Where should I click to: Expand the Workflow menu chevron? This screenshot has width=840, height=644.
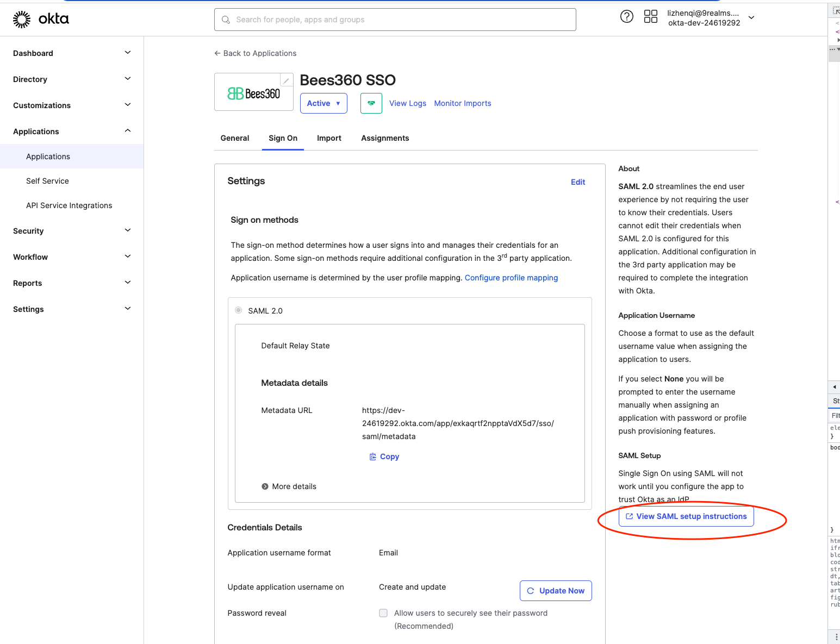128,257
